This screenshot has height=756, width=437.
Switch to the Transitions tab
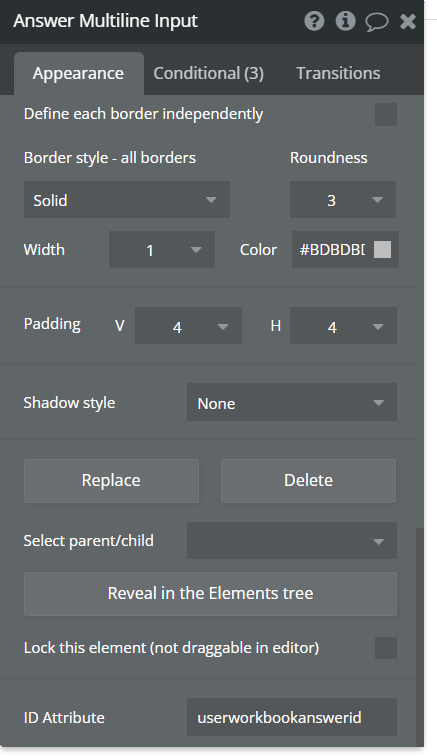point(338,73)
